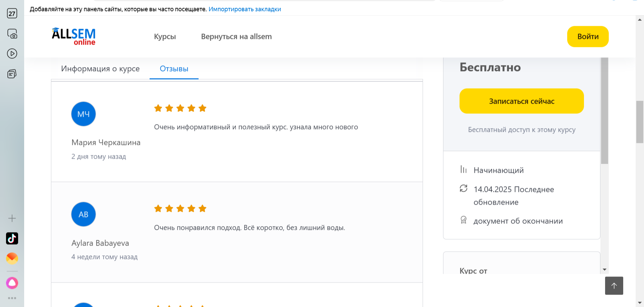Open the Курсы menu item
Viewport: 644px width, 307px height.
pyautogui.click(x=165, y=37)
